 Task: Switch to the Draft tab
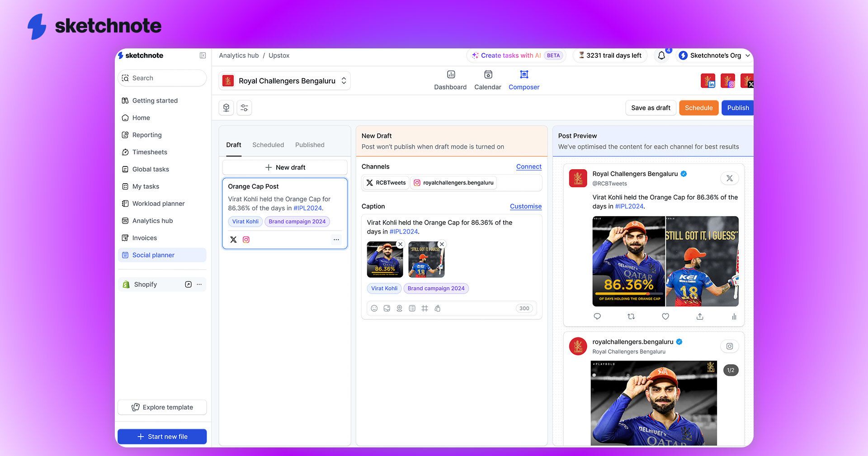click(x=234, y=145)
